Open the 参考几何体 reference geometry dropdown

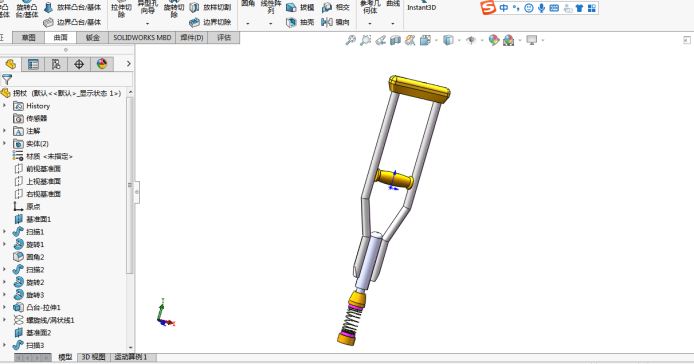[x=370, y=23]
